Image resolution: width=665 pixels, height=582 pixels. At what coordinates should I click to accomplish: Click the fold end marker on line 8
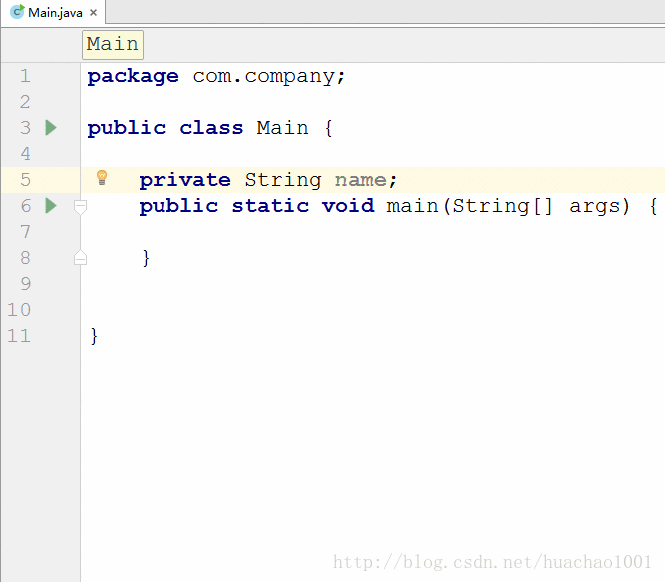coord(80,257)
